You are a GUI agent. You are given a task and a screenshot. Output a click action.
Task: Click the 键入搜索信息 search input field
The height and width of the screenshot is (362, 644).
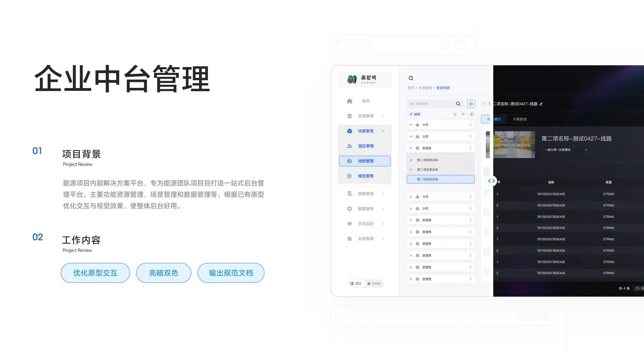435,104
